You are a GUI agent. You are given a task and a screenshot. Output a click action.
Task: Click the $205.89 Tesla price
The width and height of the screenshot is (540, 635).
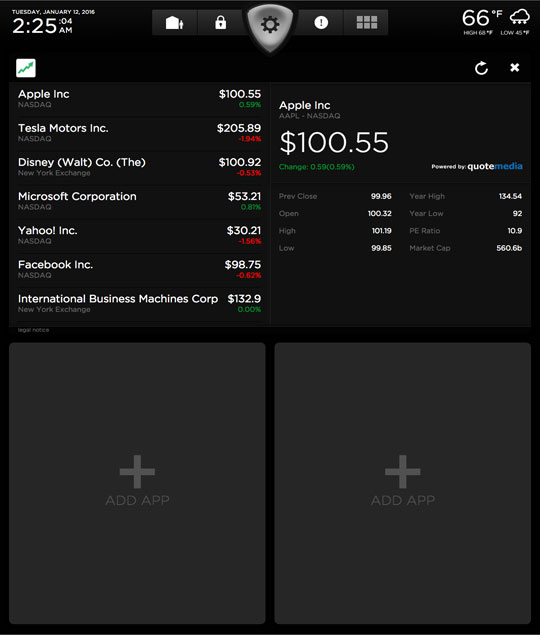click(239, 128)
